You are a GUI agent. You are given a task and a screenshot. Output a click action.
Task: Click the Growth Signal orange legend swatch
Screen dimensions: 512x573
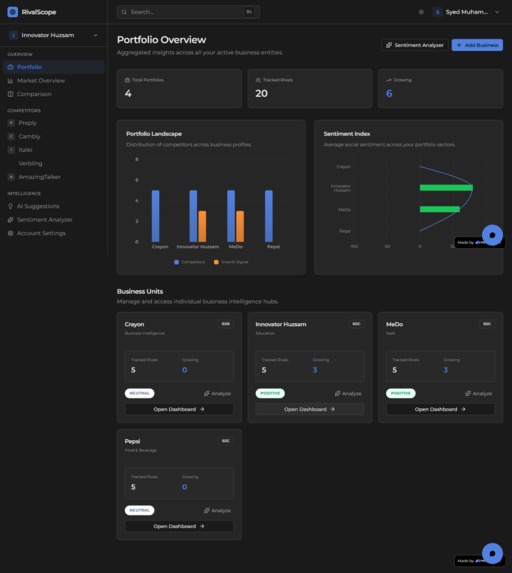tap(216, 262)
